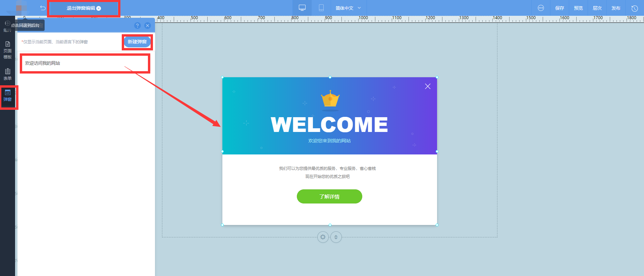This screenshot has width=644, height=276.
Task: Open 页面模板 page templates sidebar
Action: pyautogui.click(x=8, y=50)
